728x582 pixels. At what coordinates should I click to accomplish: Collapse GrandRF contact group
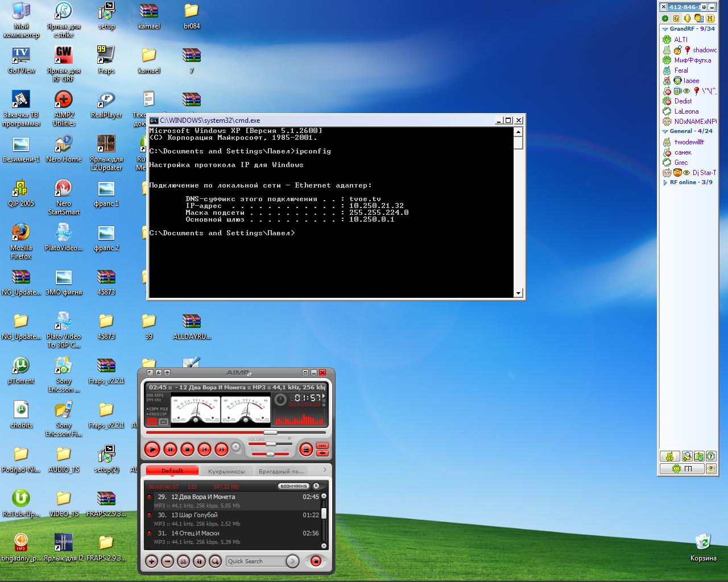click(x=665, y=28)
